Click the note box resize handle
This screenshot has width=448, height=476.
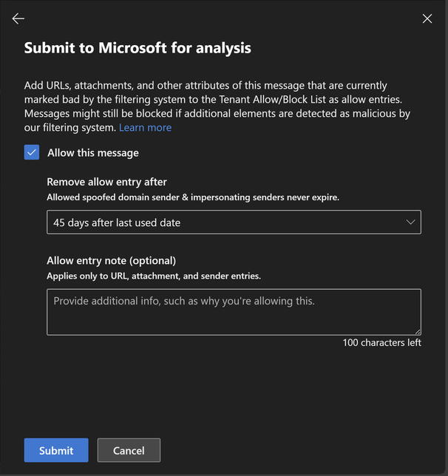click(x=417, y=331)
